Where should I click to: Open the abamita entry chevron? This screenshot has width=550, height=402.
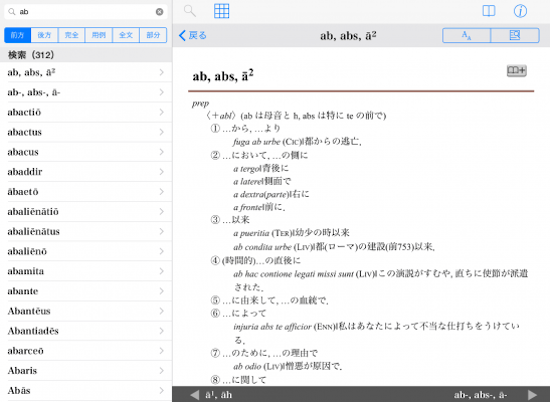click(x=161, y=271)
